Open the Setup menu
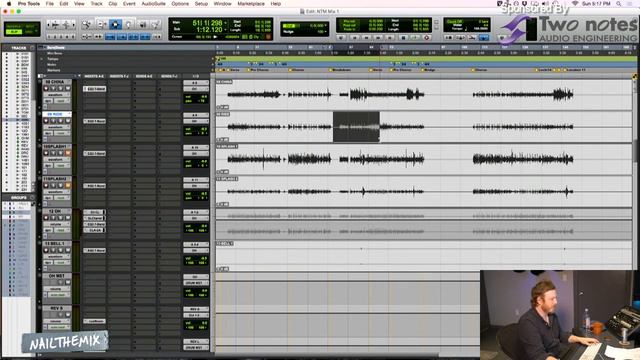This screenshot has height=360, width=640. click(x=201, y=4)
